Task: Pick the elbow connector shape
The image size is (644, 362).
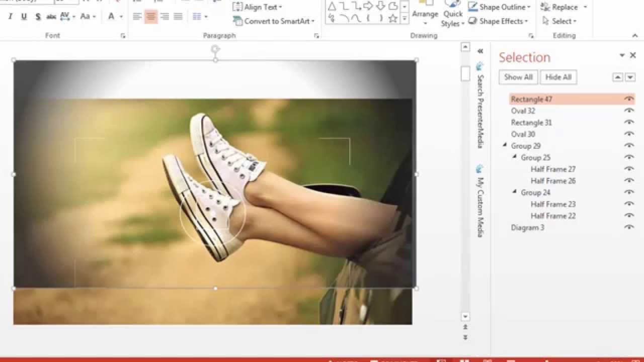Action: pos(344,7)
